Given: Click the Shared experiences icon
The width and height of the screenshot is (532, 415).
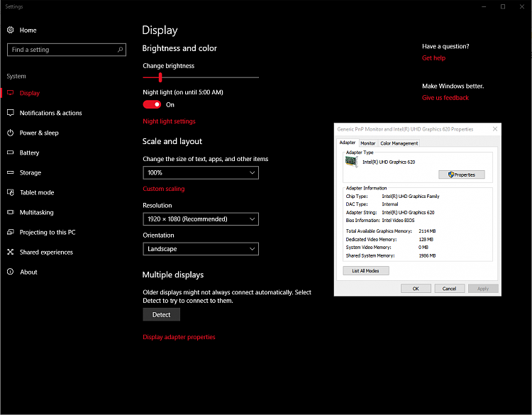Looking at the screenshot, I should (11, 252).
